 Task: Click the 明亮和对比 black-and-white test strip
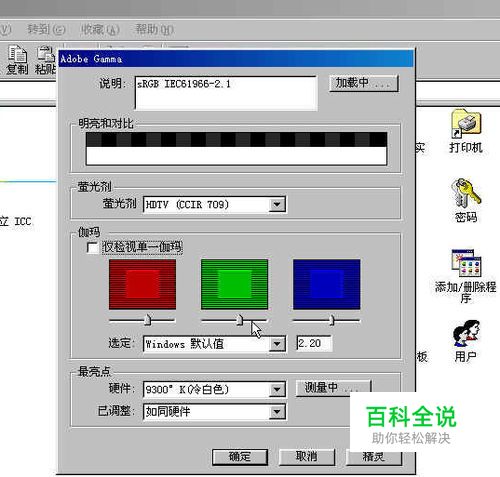tap(236, 149)
